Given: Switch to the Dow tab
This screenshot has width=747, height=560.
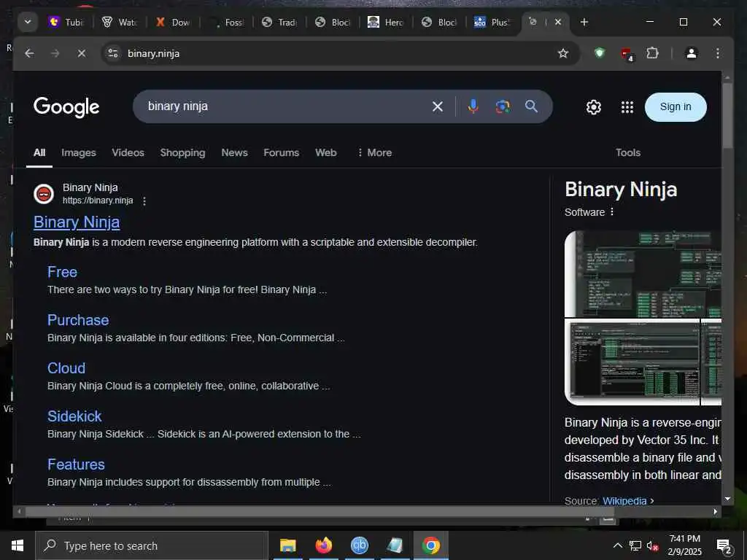Looking at the screenshot, I should pos(174,22).
